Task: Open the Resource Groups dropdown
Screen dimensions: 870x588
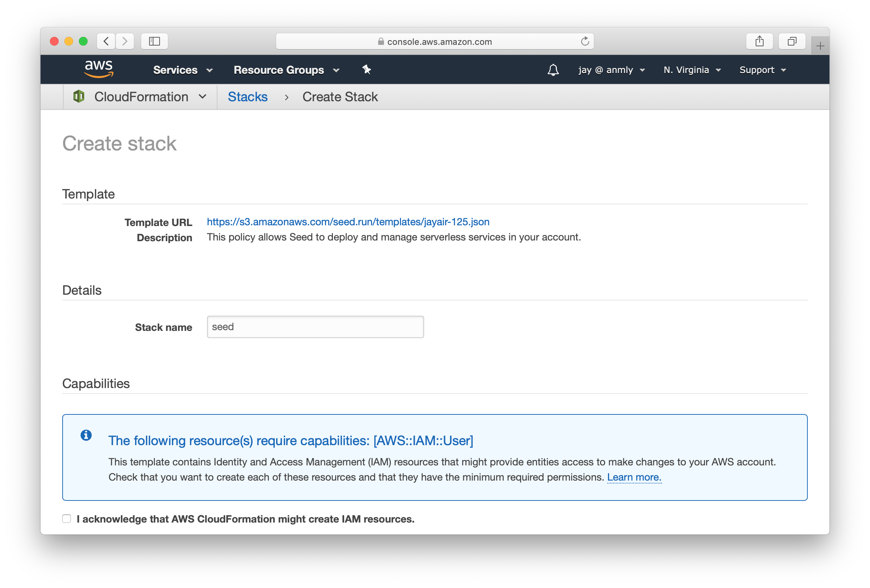Action: tap(286, 70)
